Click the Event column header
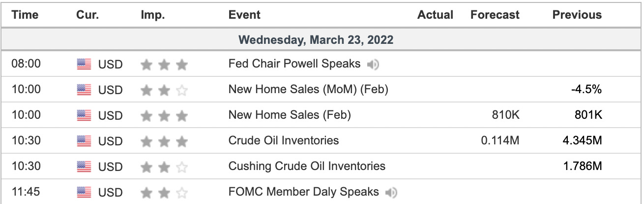Image resolution: width=644 pixels, height=204 pixels. (244, 15)
